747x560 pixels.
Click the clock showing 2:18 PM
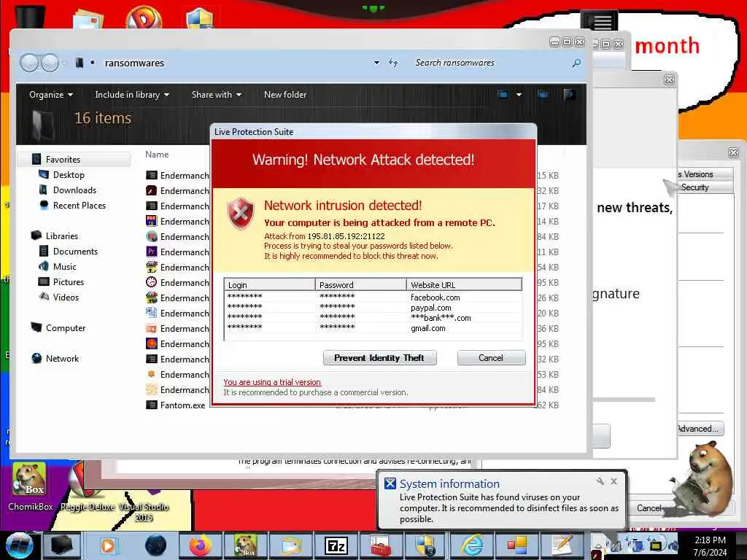point(710,540)
